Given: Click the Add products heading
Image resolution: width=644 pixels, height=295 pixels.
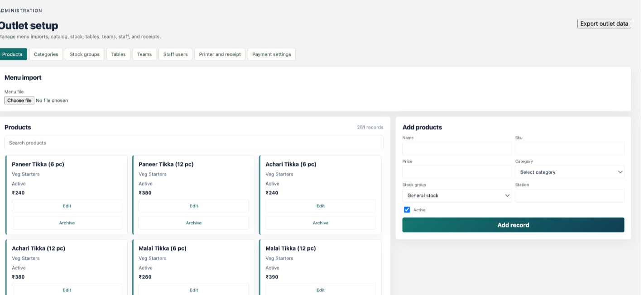Looking at the screenshot, I should [422, 127].
